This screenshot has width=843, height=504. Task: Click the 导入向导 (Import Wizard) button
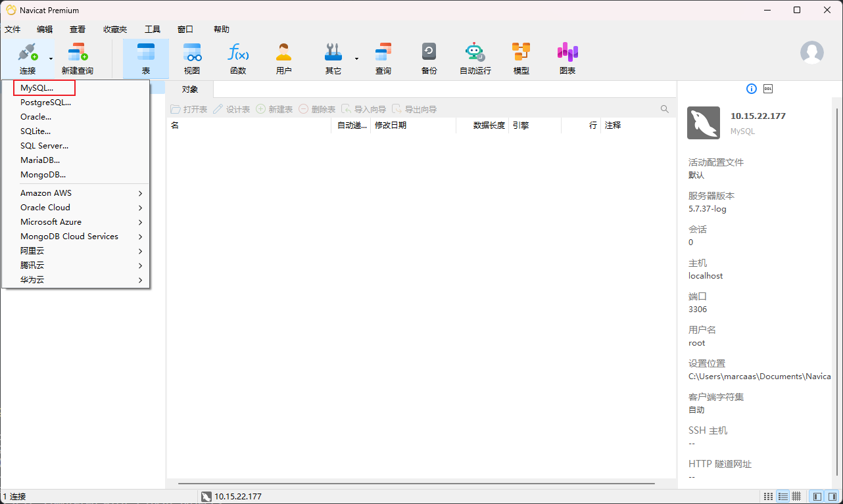click(364, 109)
